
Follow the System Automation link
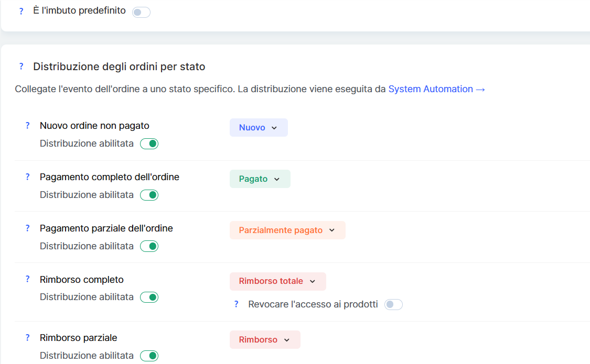click(436, 89)
